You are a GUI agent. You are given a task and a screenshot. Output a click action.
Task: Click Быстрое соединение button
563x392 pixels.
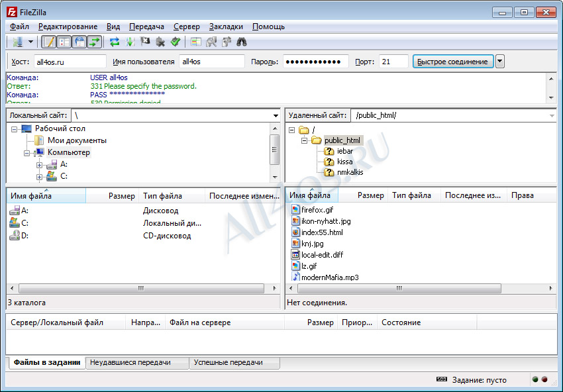(x=453, y=62)
